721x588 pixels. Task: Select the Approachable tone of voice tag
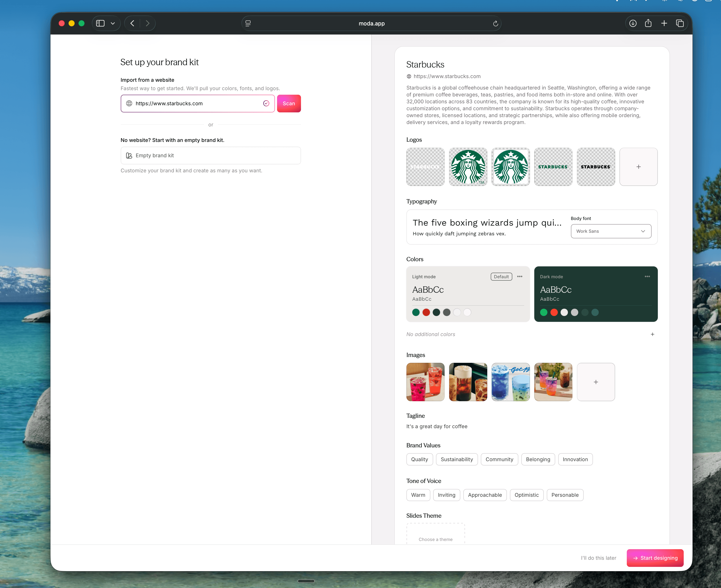click(485, 495)
